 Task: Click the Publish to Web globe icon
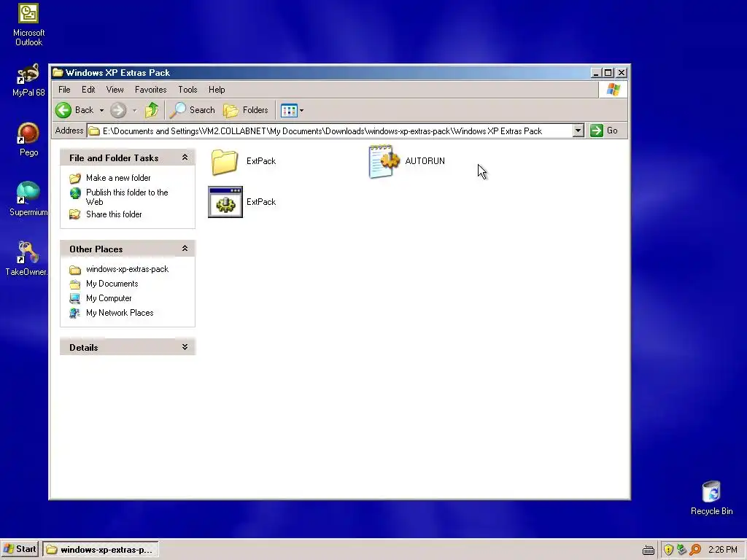click(75, 192)
